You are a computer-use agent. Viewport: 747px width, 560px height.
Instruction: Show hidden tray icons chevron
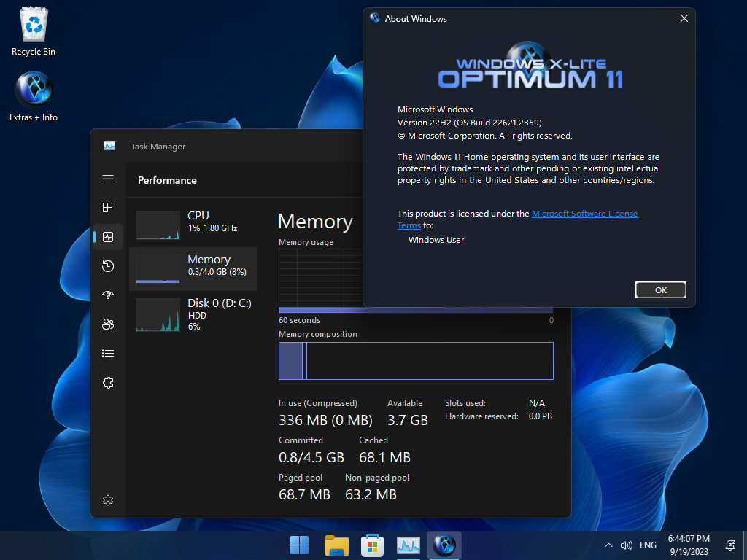pos(608,545)
